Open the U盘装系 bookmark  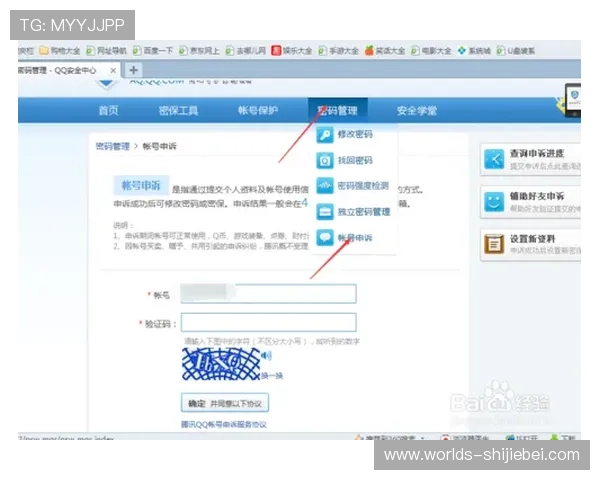(516, 51)
